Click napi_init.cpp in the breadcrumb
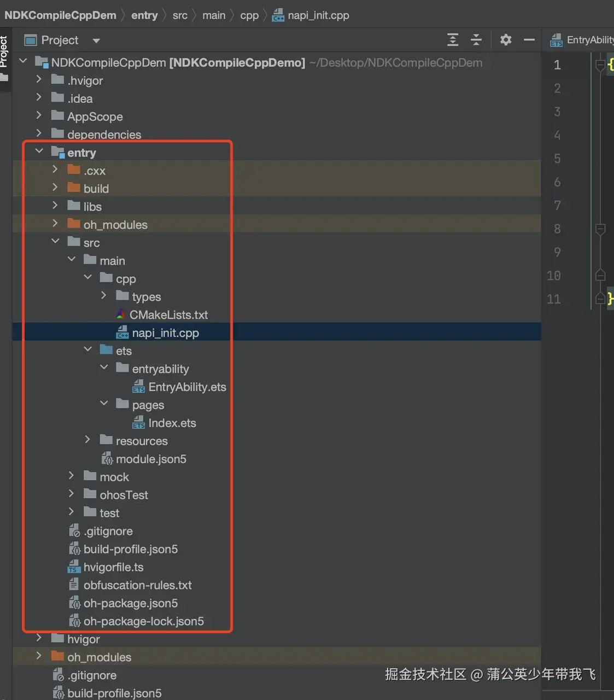This screenshot has width=614, height=700. [x=318, y=15]
